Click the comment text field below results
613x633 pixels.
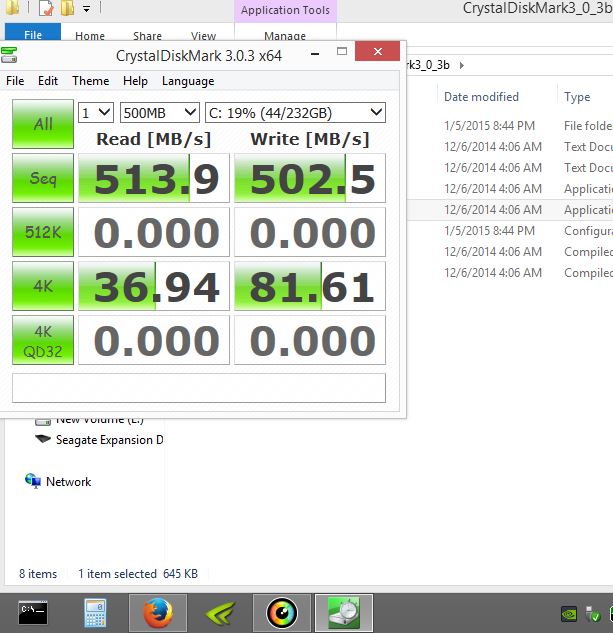coord(199,388)
